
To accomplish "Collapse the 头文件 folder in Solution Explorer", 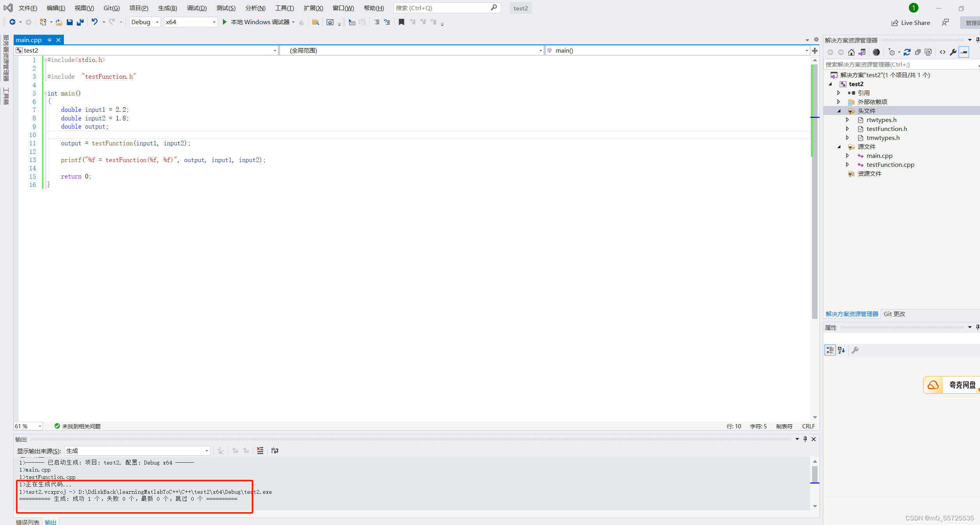I will 839,111.
